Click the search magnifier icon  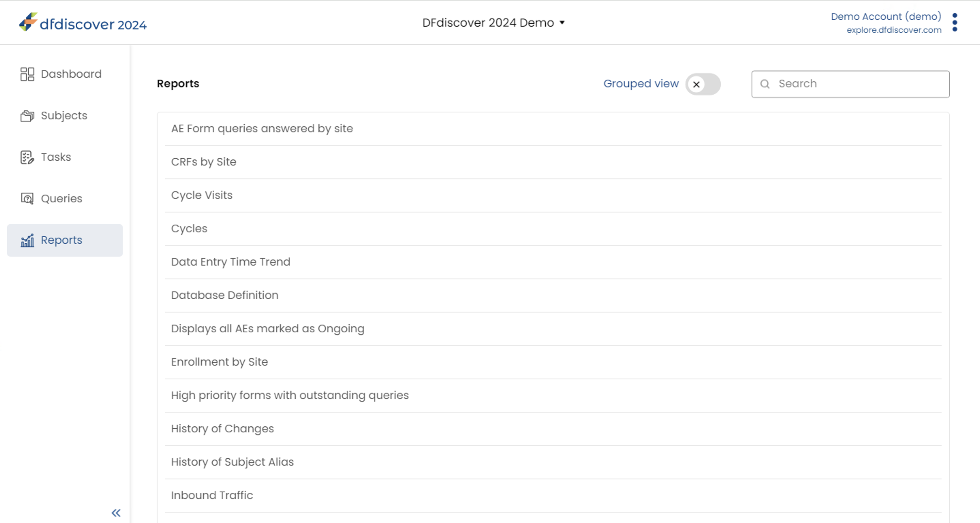pyautogui.click(x=765, y=84)
